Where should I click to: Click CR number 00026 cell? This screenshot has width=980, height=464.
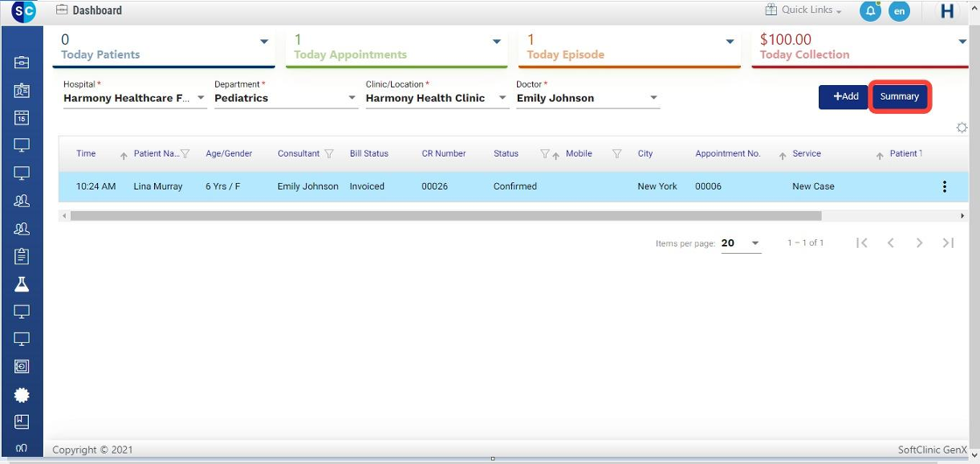434,186
